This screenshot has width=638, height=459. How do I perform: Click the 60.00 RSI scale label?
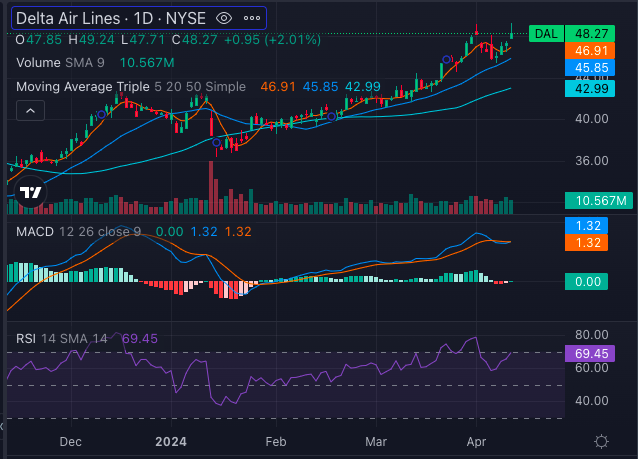(592, 368)
